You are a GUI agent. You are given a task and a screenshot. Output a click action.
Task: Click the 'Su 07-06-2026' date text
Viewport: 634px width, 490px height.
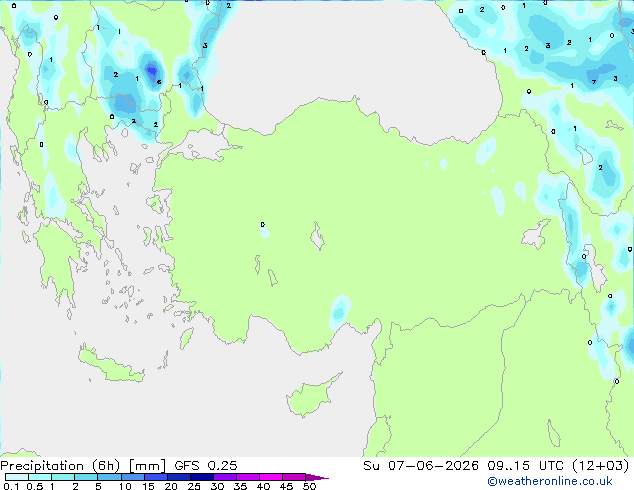(421, 466)
